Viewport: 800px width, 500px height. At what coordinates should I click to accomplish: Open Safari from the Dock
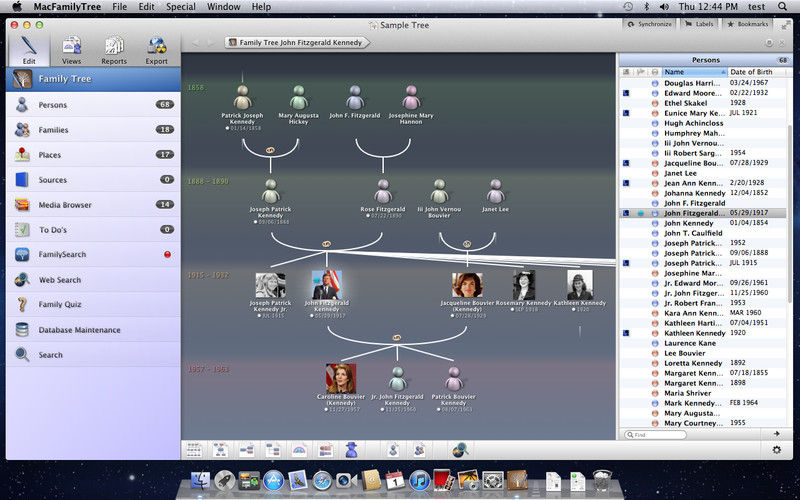click(x=322, y=481)
